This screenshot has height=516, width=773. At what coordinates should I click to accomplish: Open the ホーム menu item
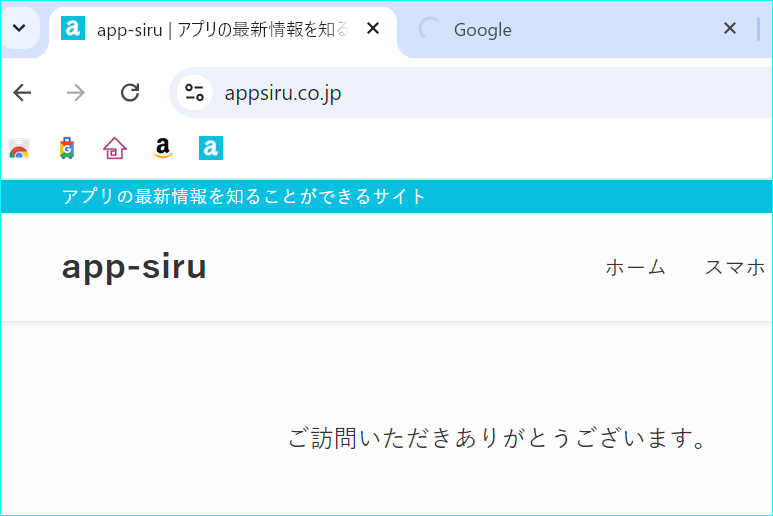click(635, 268)
